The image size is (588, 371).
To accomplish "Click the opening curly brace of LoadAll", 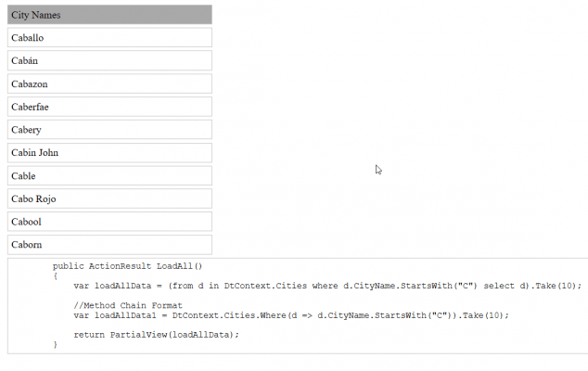I will click(55, 275).
